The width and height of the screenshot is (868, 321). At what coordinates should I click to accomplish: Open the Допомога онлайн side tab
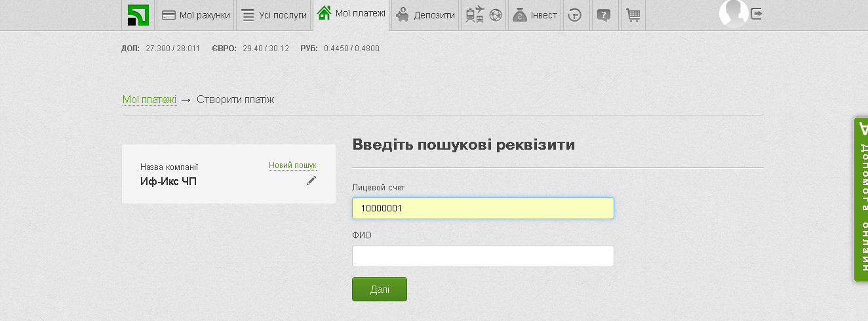(x=861, y=200)
